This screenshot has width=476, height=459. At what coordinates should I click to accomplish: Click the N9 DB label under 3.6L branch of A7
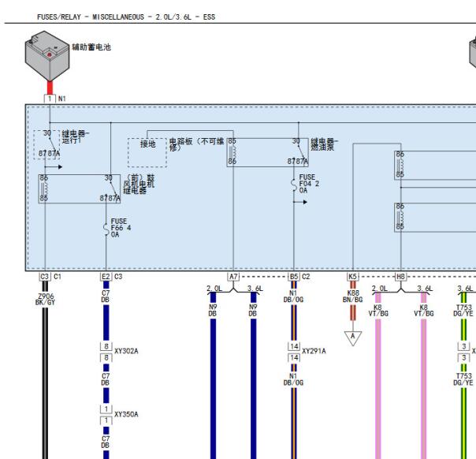pos(253,310)
